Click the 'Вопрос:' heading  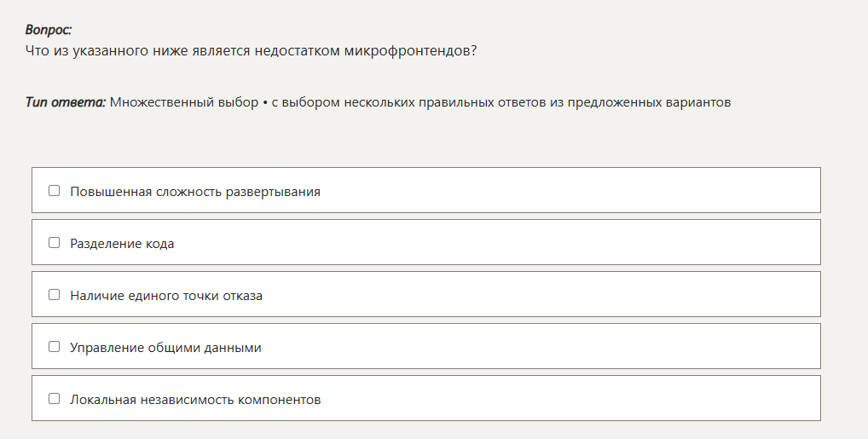pyautogui.click(x=49, y=30)
